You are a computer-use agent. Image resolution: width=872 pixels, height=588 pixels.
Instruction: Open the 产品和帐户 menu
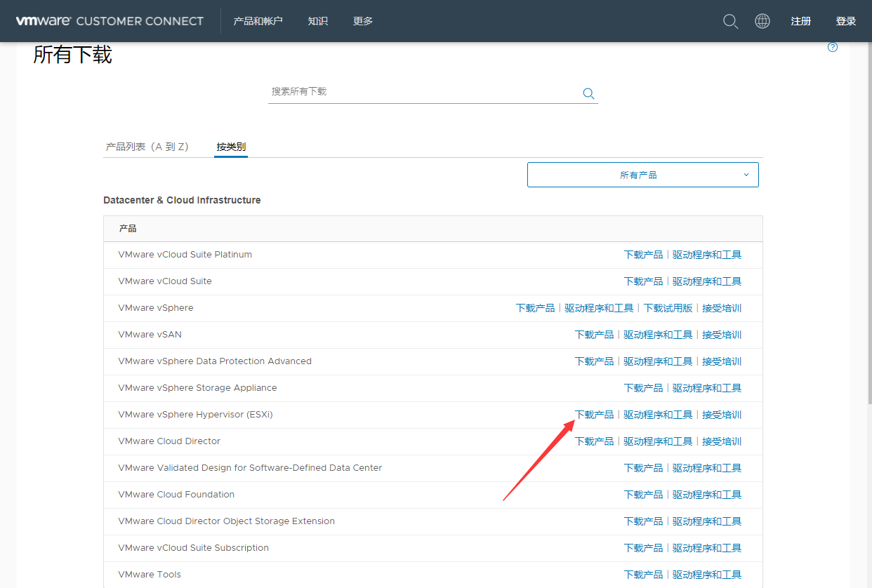click(x=258, y=21)
